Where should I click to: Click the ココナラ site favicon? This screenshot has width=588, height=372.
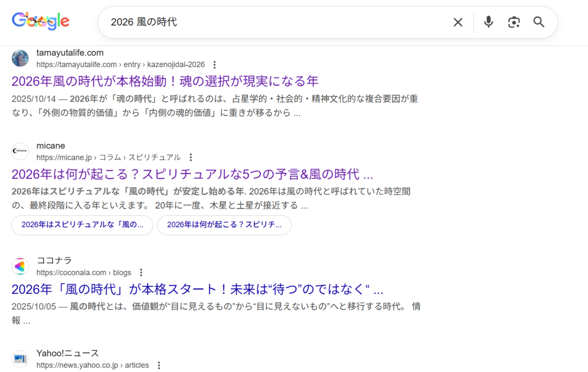pyautogui.click(x=20, y=266)
